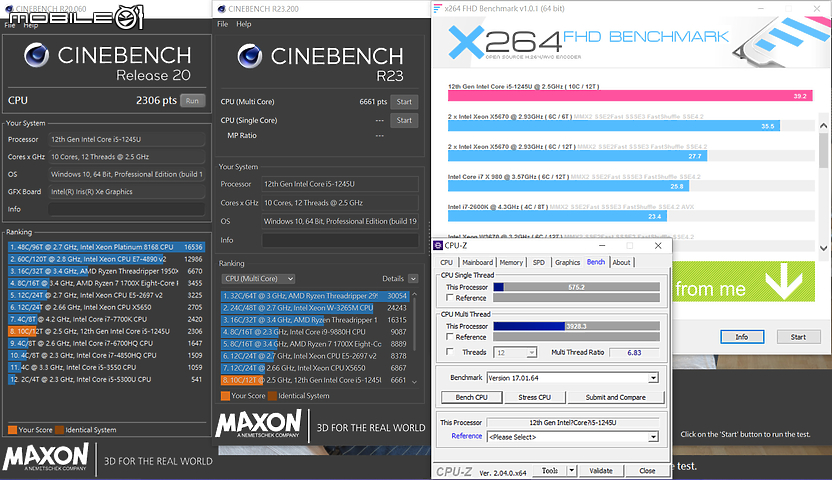Select the 32C/64T AMD Ryzen Threadripper row
This screenshot has height=480, width=832.
click(x=315, y=296)
